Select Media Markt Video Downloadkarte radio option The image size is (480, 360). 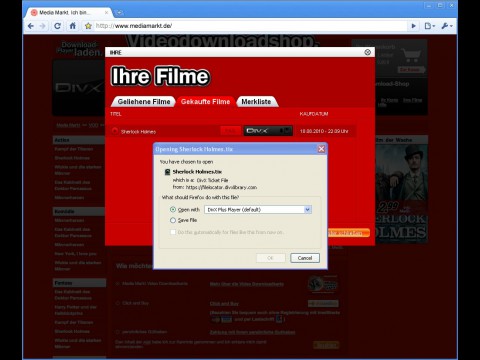tap(117, 284)
